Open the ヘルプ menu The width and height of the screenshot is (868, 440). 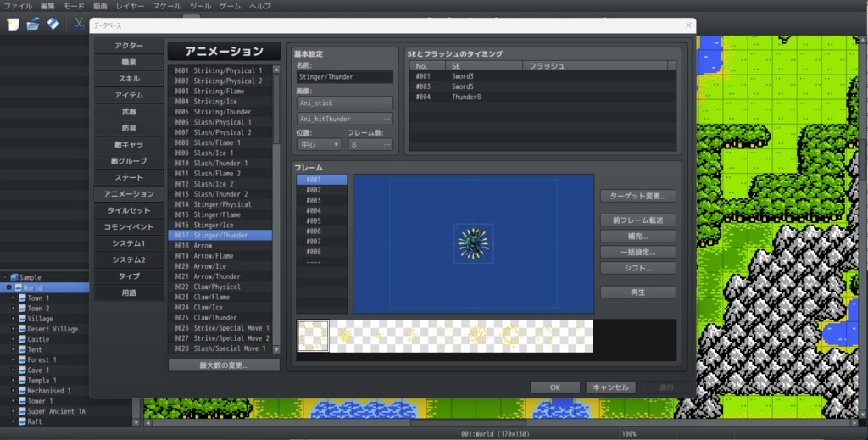coord(260,6)
